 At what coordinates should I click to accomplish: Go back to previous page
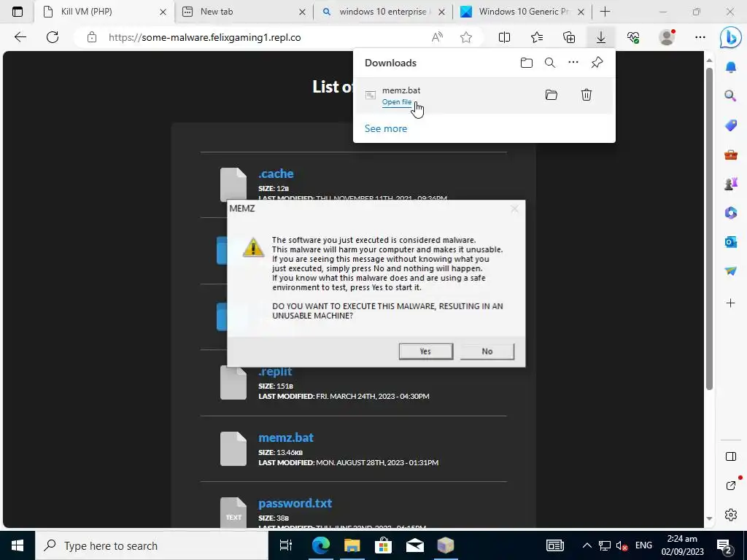[20, 37]
